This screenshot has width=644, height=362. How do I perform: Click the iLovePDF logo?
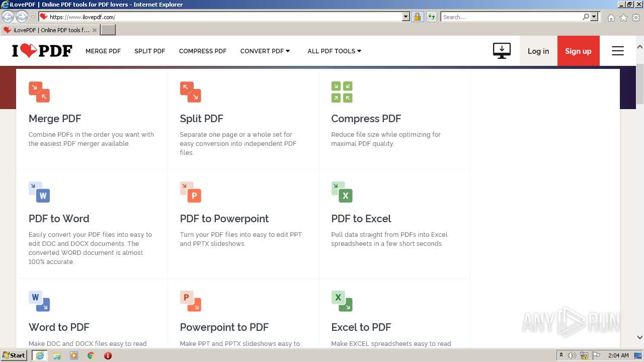[x=42, y=51]
